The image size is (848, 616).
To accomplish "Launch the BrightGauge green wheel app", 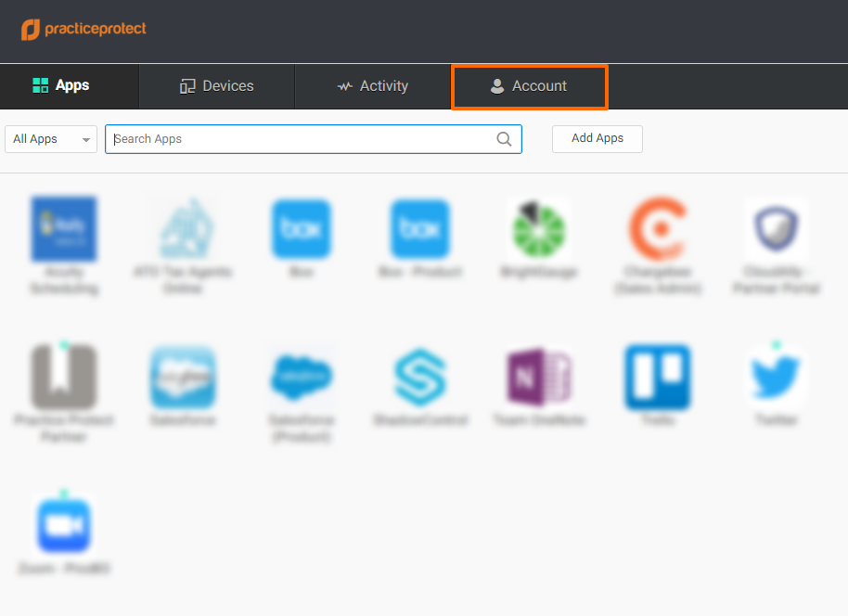I will click(539, 229).
